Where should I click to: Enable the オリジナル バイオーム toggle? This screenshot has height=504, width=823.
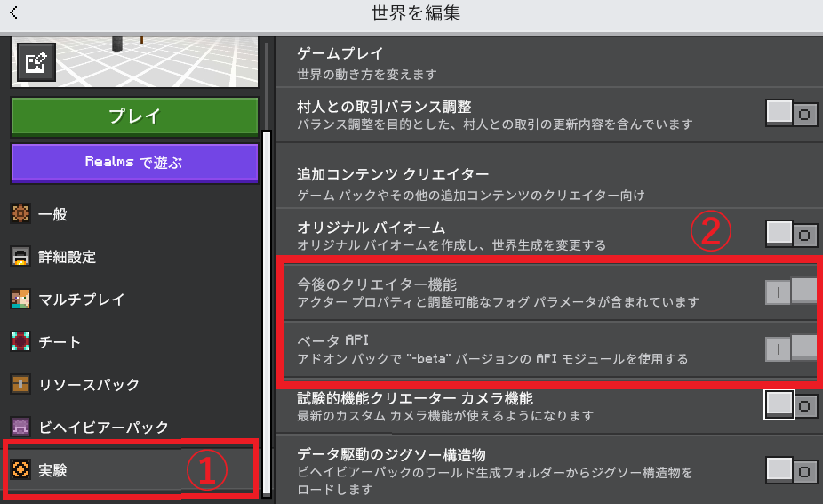pos(791,235)
